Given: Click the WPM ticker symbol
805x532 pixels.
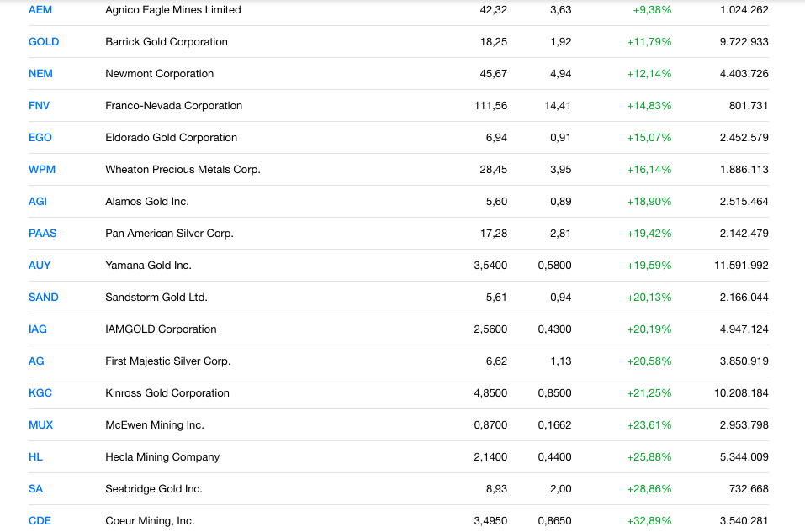Looking at the screenshot, I should (x=42, y=170).
